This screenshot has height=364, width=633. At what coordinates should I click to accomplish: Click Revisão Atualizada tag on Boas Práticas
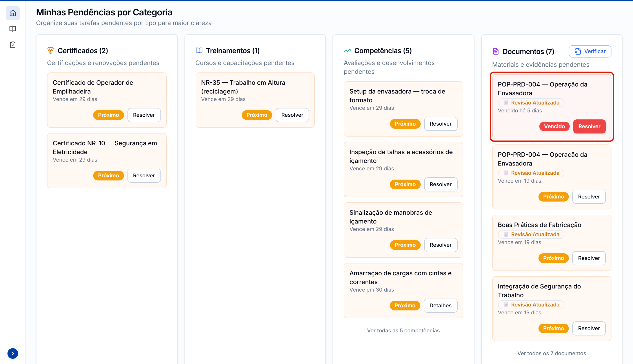point(531,234)
